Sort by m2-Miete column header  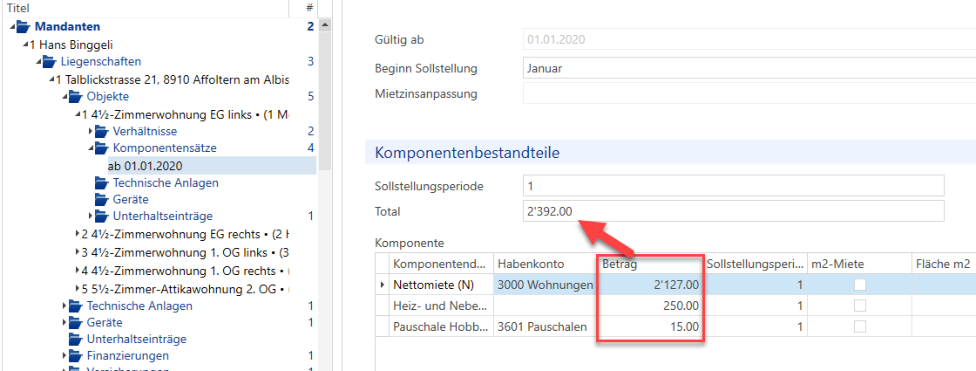pos(860,264)
